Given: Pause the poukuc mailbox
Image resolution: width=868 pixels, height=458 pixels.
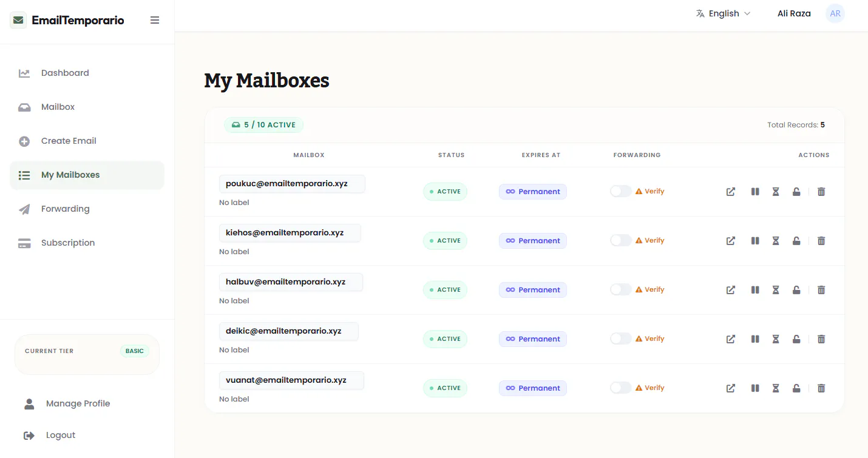Looking at the screenshot, I should 755,192.
